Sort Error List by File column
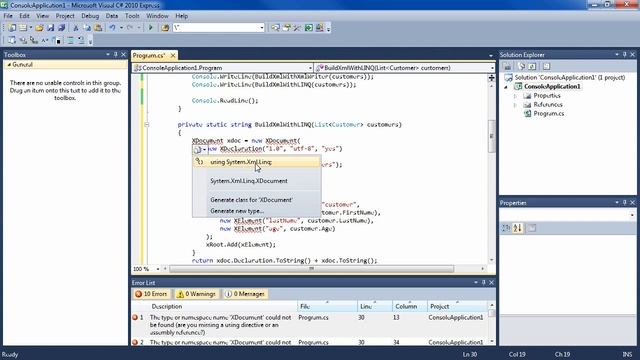This screenshot has width=640, height=360. [327, 307]
